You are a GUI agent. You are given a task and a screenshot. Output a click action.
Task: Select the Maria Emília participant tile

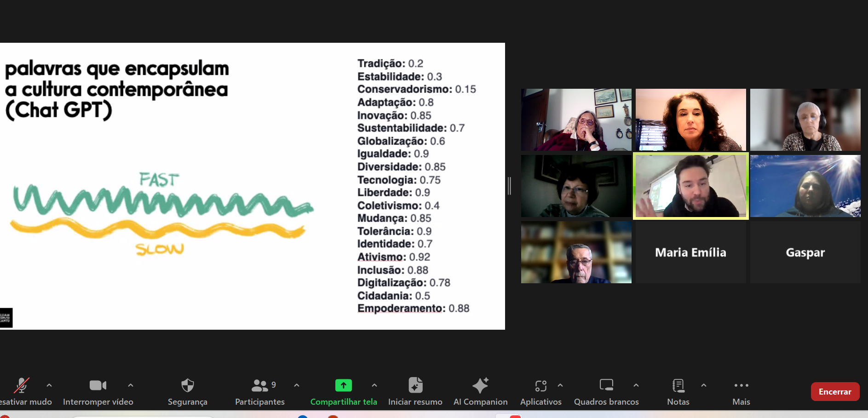690,252
